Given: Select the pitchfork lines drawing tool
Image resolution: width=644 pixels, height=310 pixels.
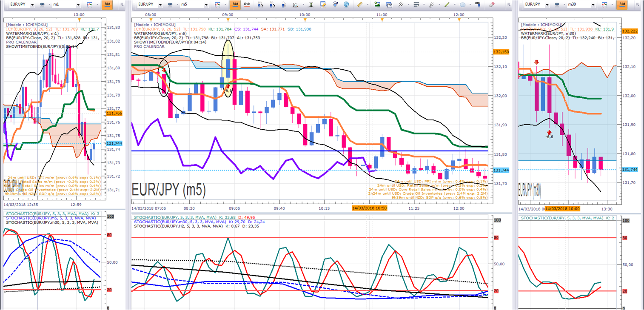Looking at the screenshot, I should pyautogui.click(x=401, y=5).
